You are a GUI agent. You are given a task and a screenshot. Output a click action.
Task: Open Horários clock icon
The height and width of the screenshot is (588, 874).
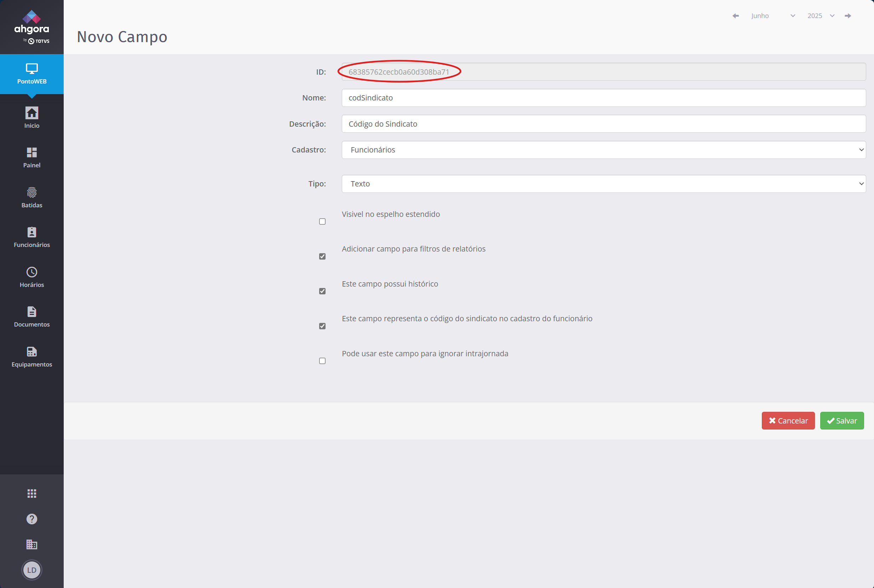point(32,272)
